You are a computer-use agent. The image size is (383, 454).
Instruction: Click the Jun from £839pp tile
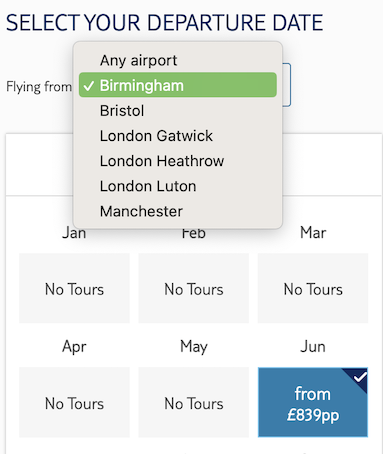[x=313, y=402]
